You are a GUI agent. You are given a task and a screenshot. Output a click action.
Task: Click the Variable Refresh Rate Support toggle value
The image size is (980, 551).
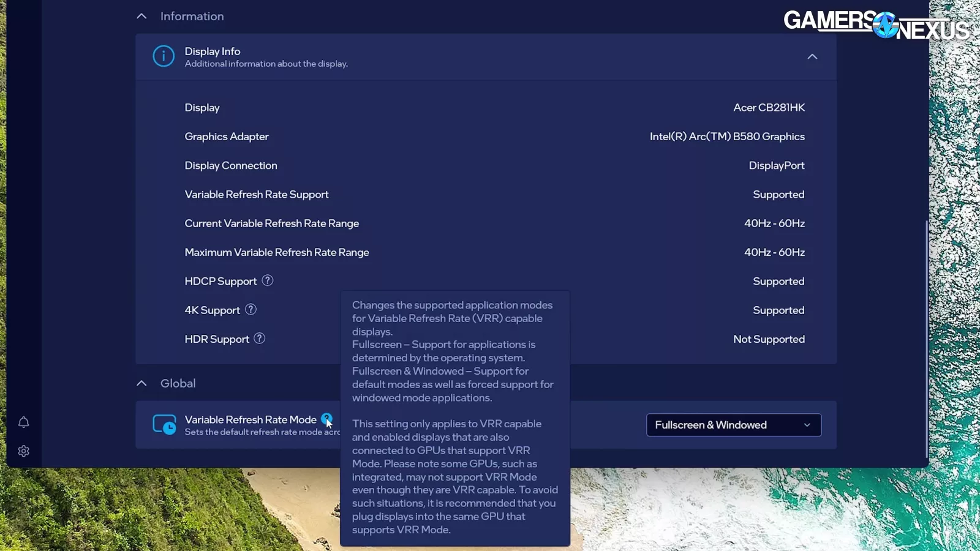pyautogui.click(x=778, y=194)
